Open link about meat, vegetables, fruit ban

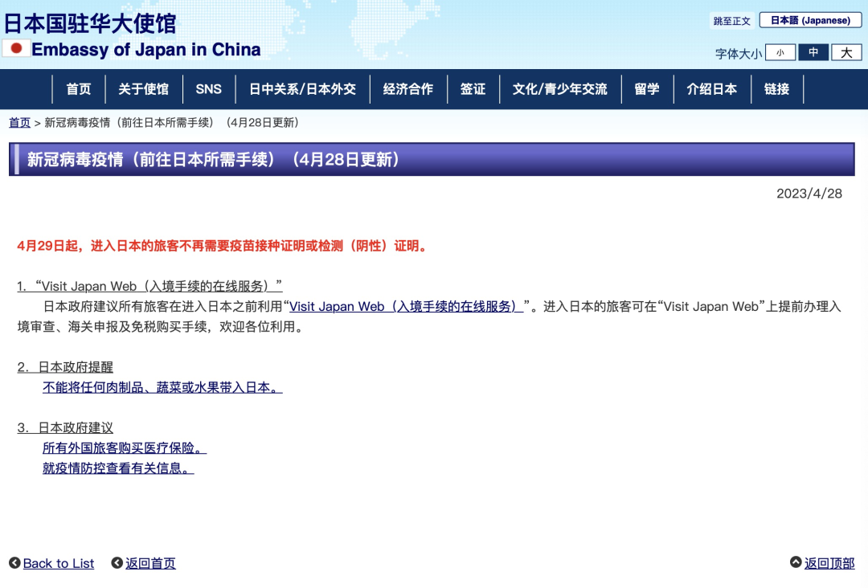[162, 387]
